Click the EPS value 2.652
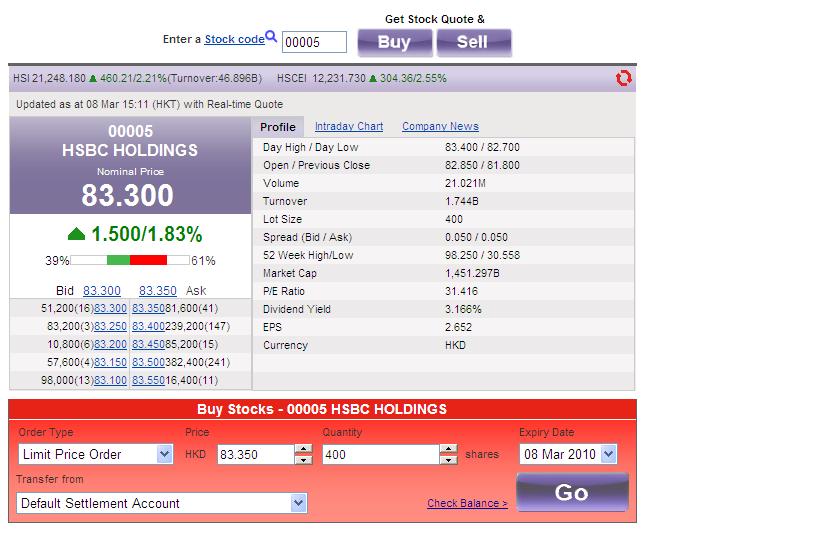Screen dimensions: 840x540 (459, 327)
